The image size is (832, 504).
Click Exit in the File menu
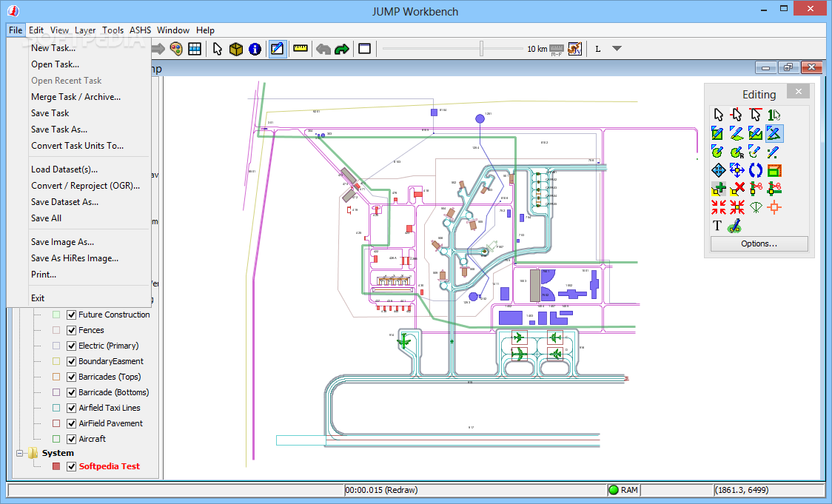38,298
